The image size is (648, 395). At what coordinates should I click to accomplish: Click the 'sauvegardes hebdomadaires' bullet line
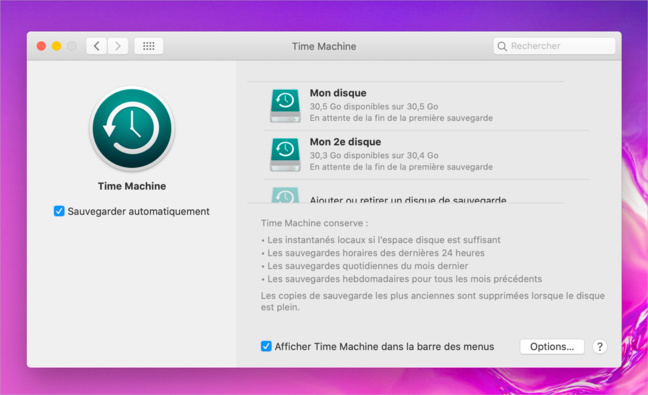click(x=401, y=279)
